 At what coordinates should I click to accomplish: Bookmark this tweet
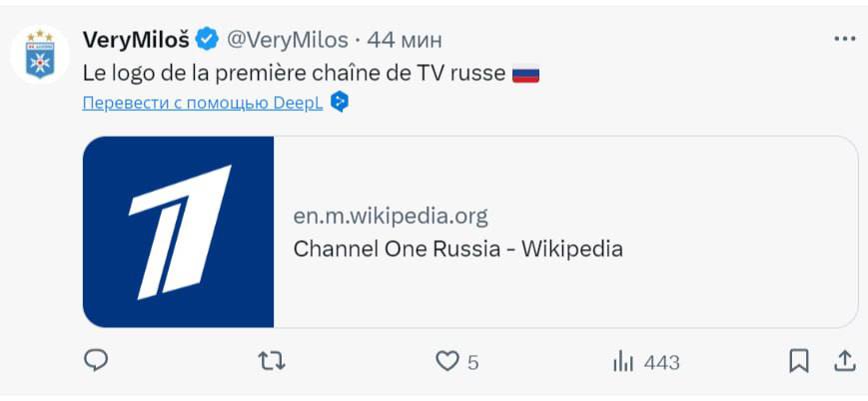click(x=799, y=360)
